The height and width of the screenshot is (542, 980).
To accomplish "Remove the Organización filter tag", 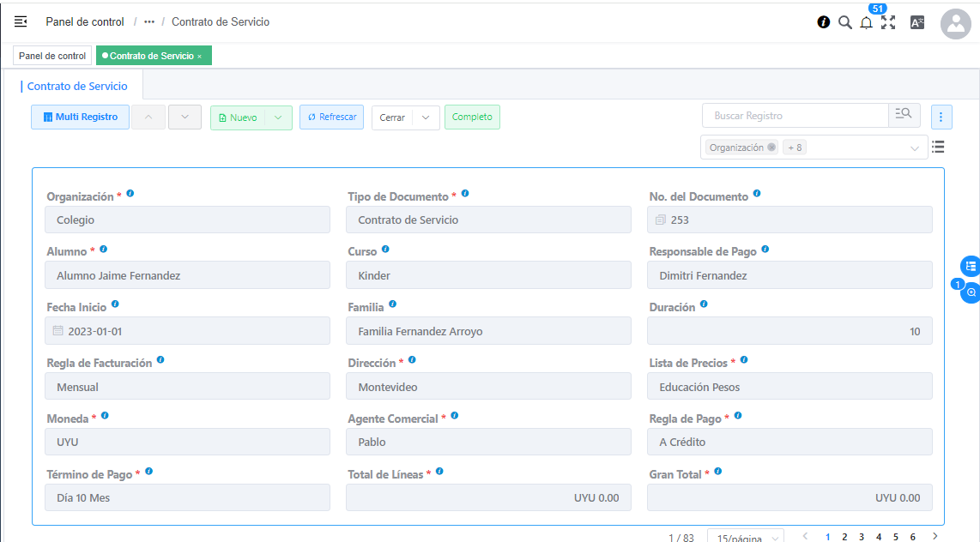I will pyautogui.click(x=771, y=148).
